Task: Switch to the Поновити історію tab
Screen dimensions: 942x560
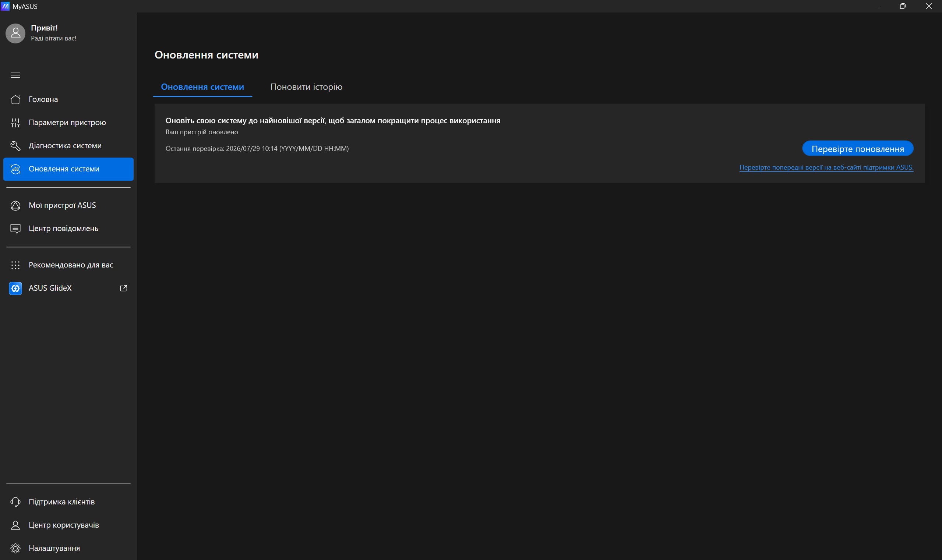Action: [306, 87]
